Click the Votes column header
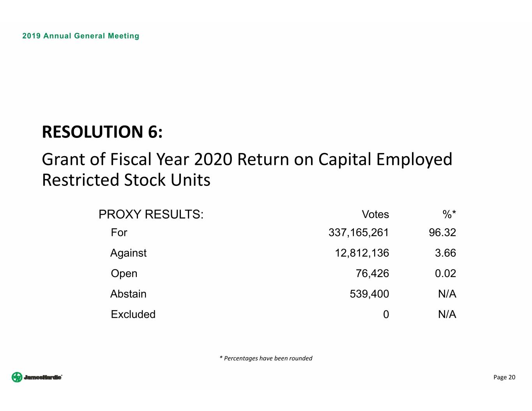The image size is (532, 411). click(x=375, y=215)
